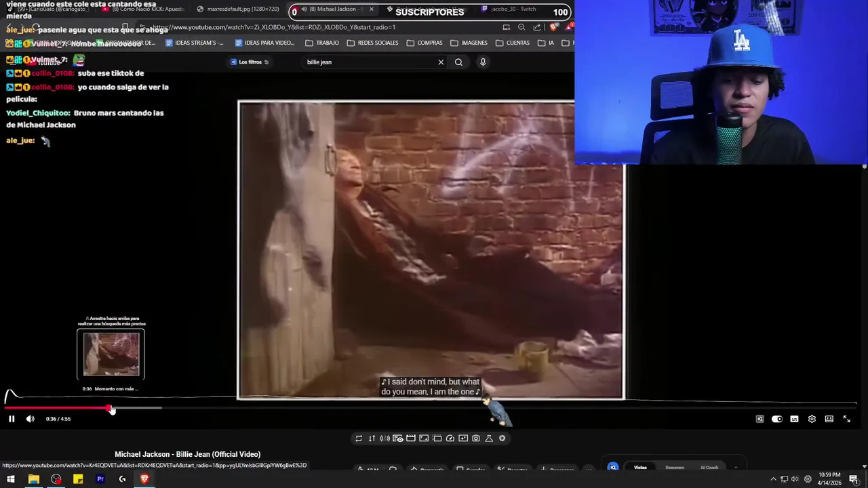This screenshot has height=488, width=868.
Task: Click Brave Shields lion icon
Action: 554,27
